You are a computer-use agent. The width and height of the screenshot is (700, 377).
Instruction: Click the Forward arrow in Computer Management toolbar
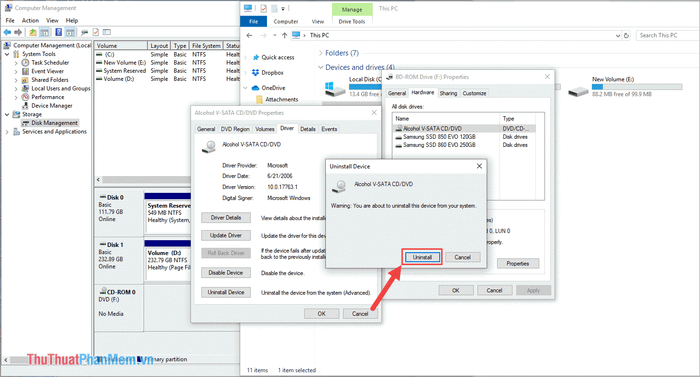[18, 32]
